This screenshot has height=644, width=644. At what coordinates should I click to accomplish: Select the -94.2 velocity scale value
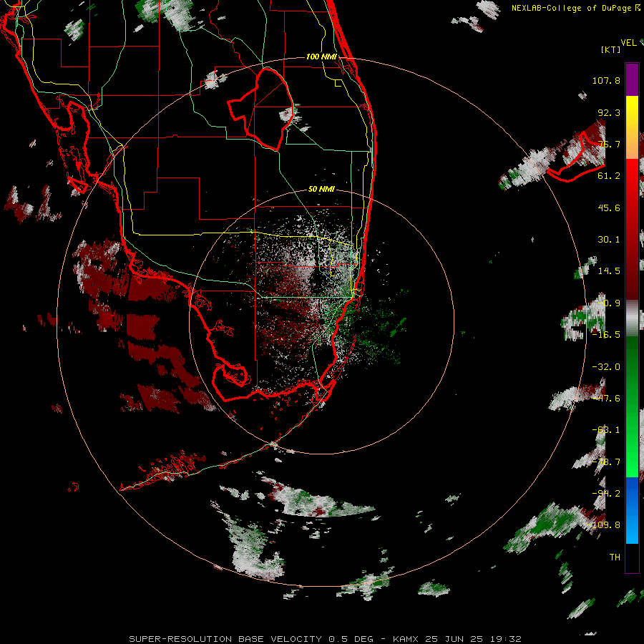(606, 494)
